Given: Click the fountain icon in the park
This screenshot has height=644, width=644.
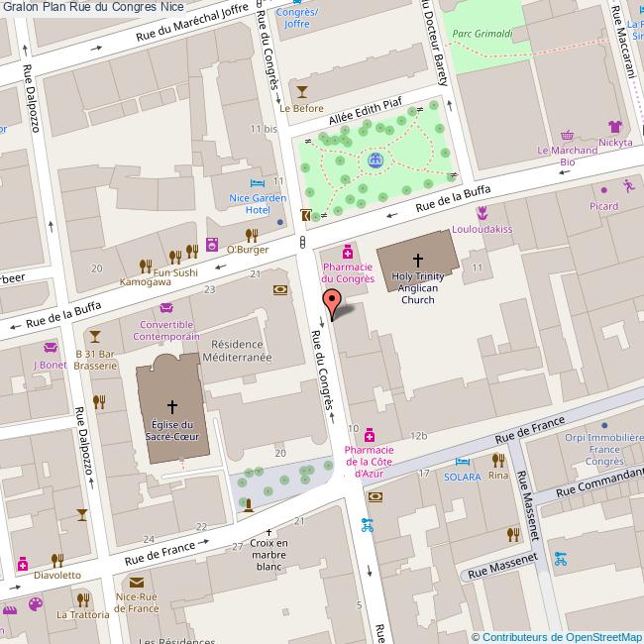Looking at the screenshot, I should [x=375, y=160].
